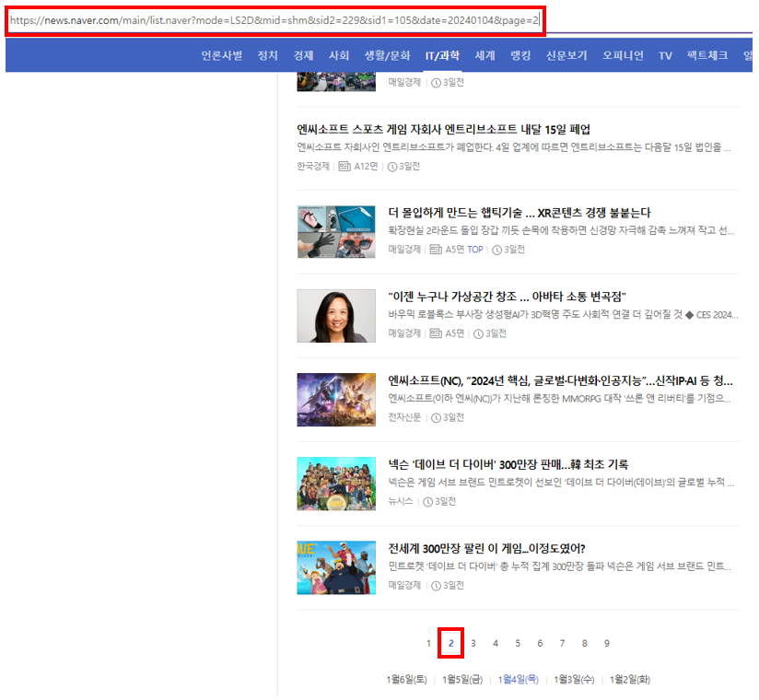759x700 pixels.
Task: Click summary text starting 확장현실 2라운드
Action: point(561,230)
